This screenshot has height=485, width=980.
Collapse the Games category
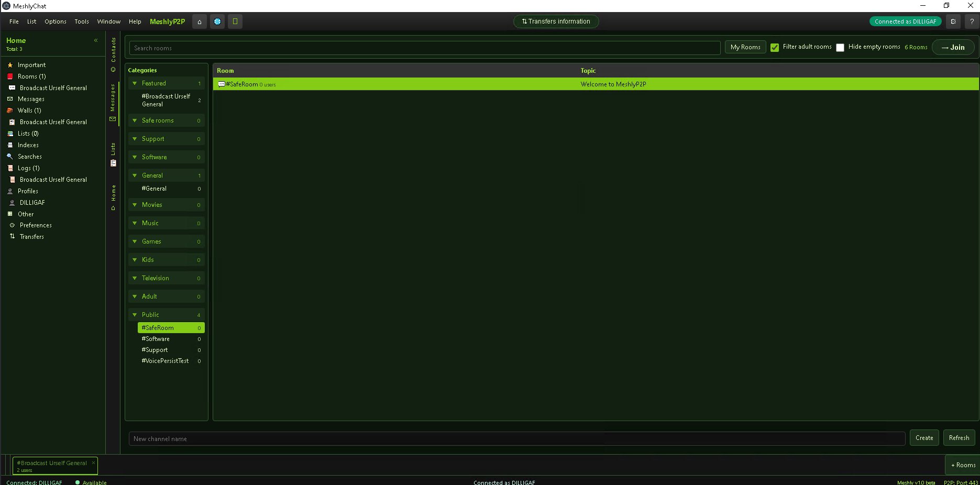(135, 241)
